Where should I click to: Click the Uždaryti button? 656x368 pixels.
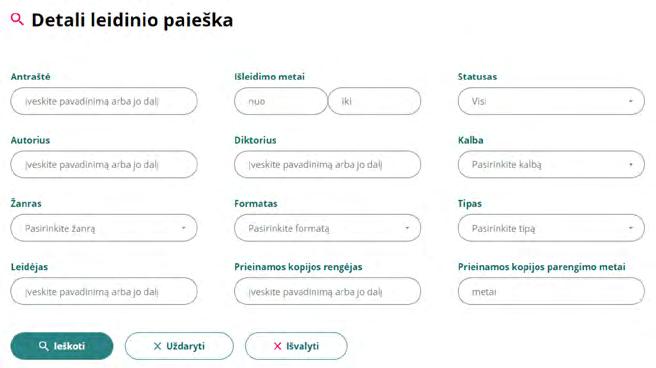tap(179, 346)
